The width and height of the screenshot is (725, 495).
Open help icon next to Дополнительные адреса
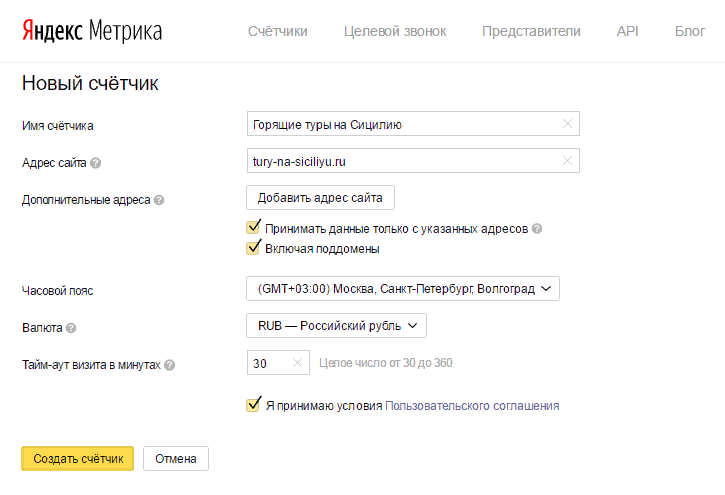[x=159, y=200]
